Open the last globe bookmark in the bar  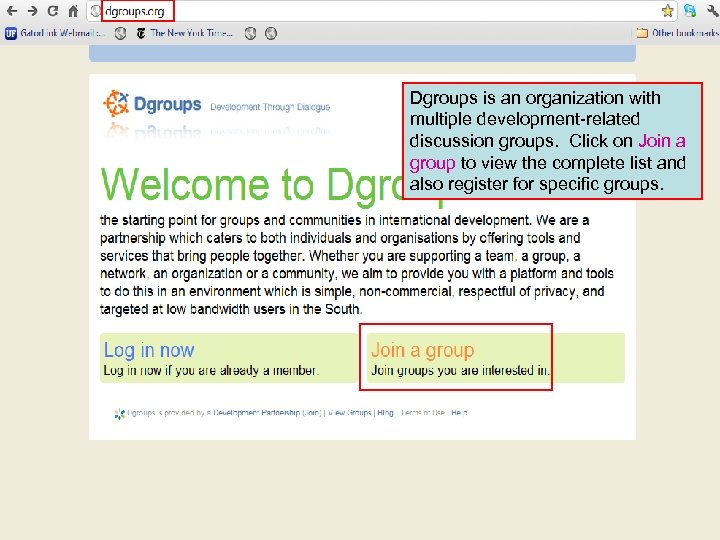pos(271,33)
